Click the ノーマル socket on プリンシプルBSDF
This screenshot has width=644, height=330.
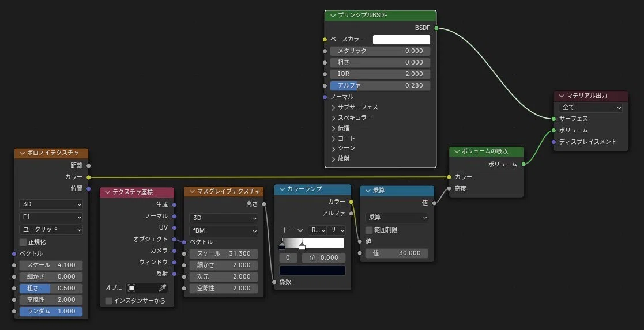[x=325, y=97]
